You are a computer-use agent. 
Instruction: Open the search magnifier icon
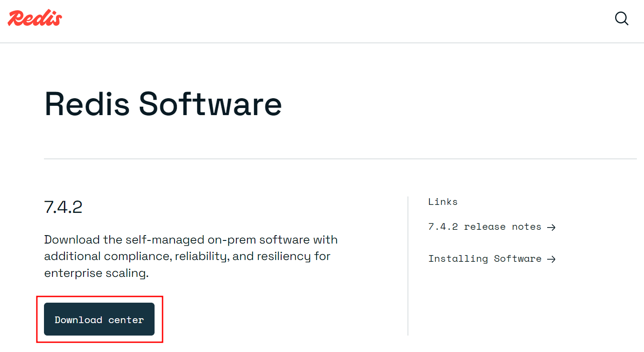click(621, 18)
